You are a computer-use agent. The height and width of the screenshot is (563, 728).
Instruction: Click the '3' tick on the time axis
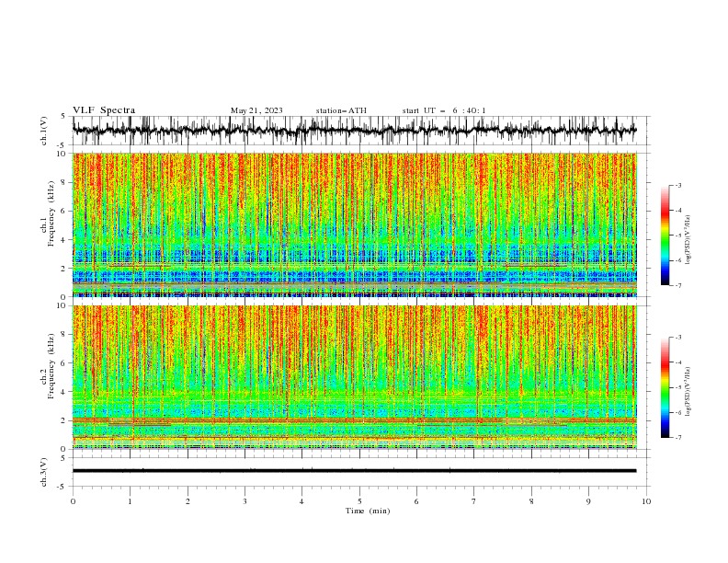pyautogui.click(x=245, y=501)
